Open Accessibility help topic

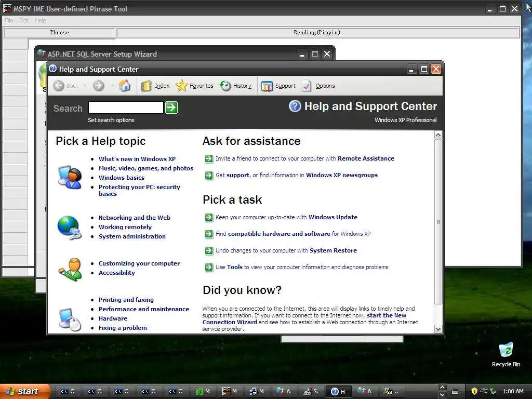point(117,272)
